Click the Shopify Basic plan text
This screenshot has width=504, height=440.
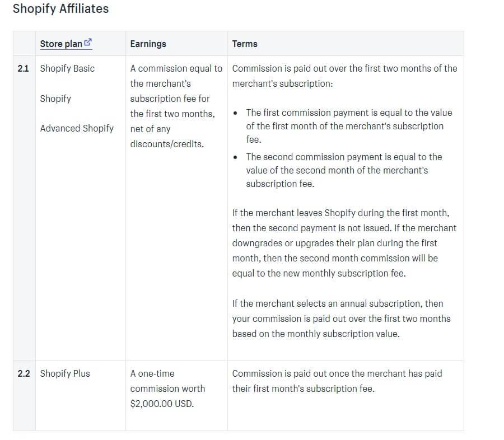point(67,68)
